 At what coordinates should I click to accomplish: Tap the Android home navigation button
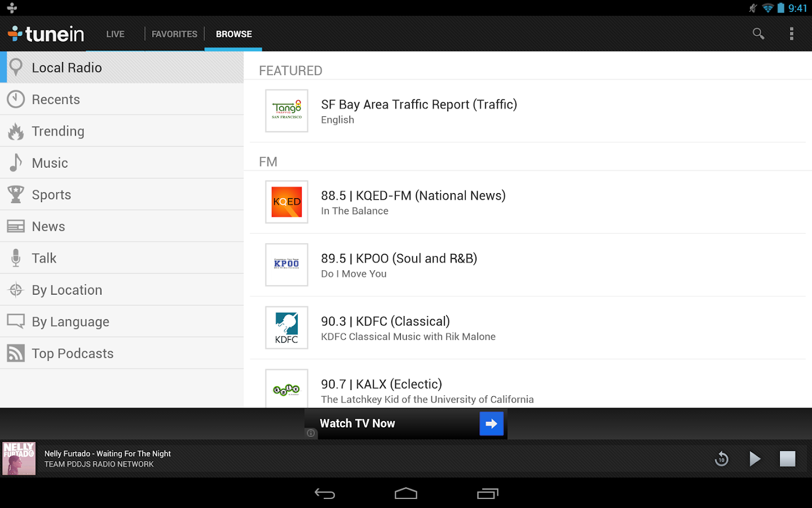coord(406,494)
